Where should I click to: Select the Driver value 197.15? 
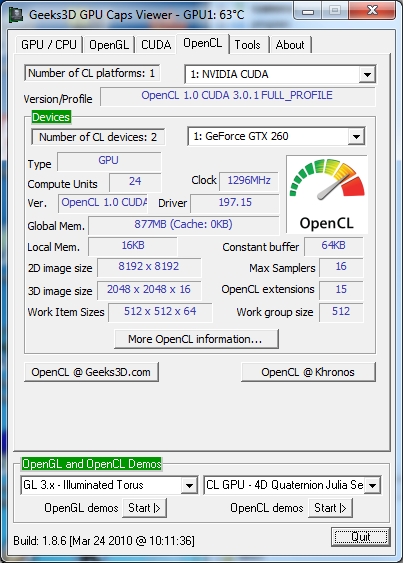point(235,203)
